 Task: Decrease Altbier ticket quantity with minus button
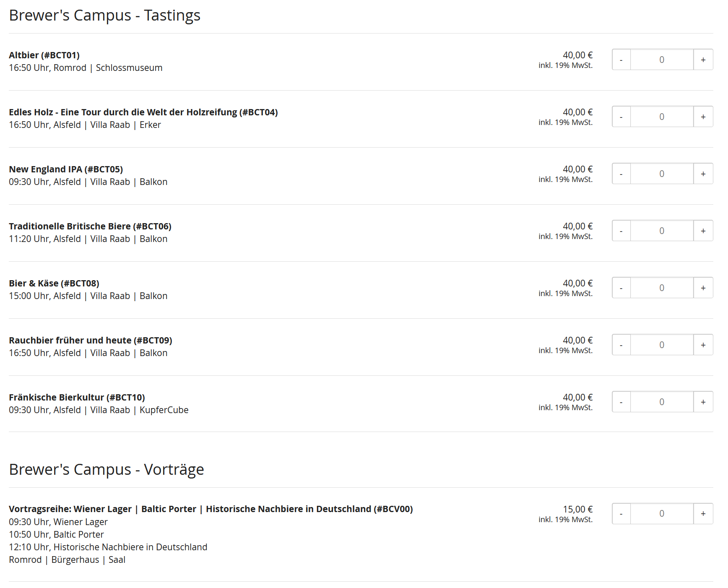point(621,60)
